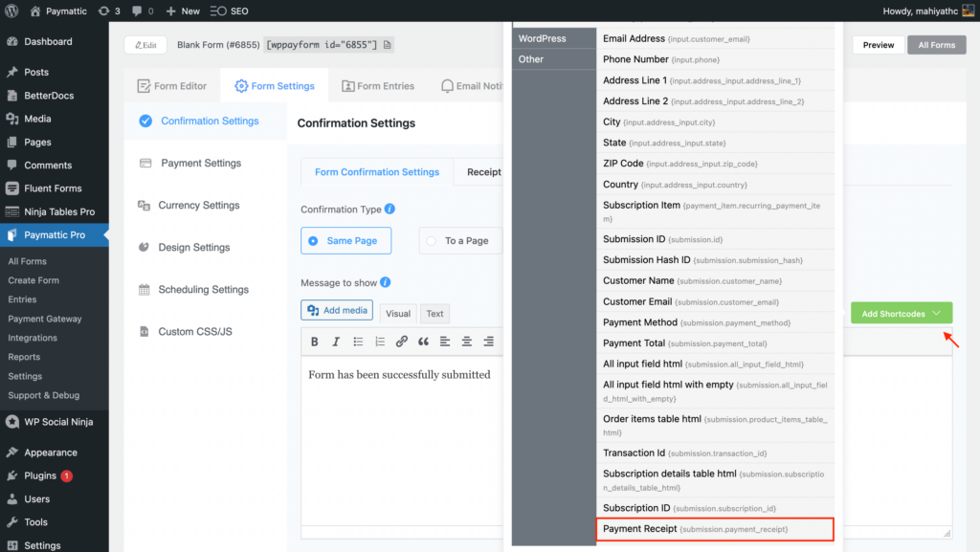This screenshot has height=552, width=980.
Task: Insert numbered list in editor
Action: pos(380,342)
